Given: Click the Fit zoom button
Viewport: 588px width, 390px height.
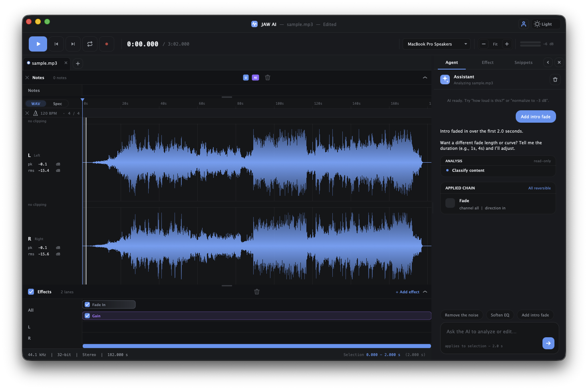Looking at the screenshot, I should (495, 44).
